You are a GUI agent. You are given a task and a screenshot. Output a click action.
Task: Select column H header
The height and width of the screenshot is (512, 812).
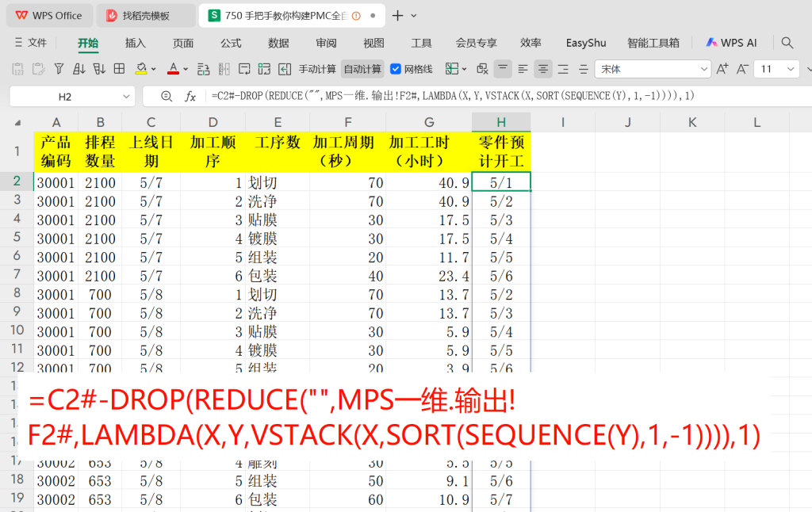[501, 122]
